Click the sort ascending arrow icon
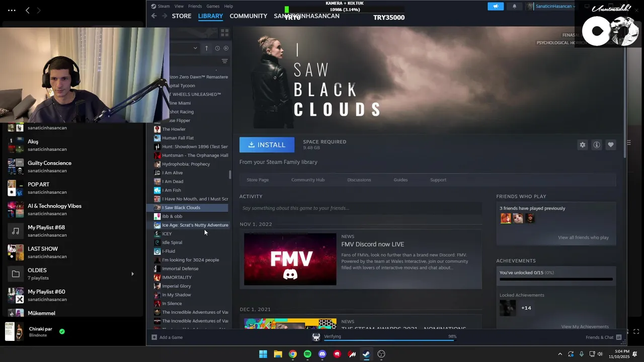The width and height of the screenshot is (644, 362). coord(206,48)
